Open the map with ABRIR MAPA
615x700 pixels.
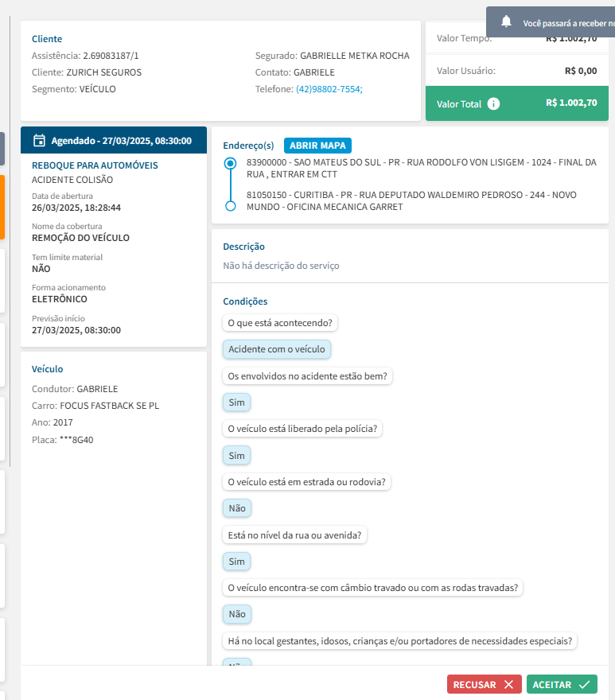pos(317,146)
